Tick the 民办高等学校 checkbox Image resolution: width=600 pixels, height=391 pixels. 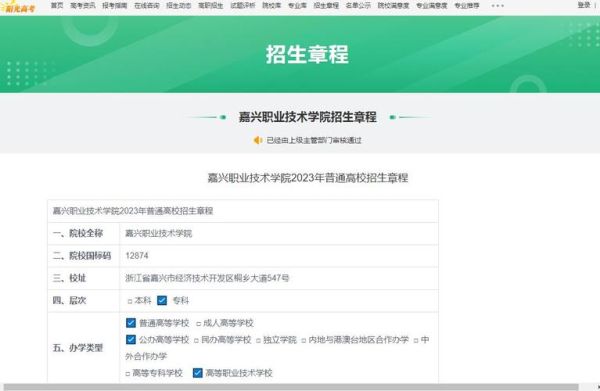[196, 340]
